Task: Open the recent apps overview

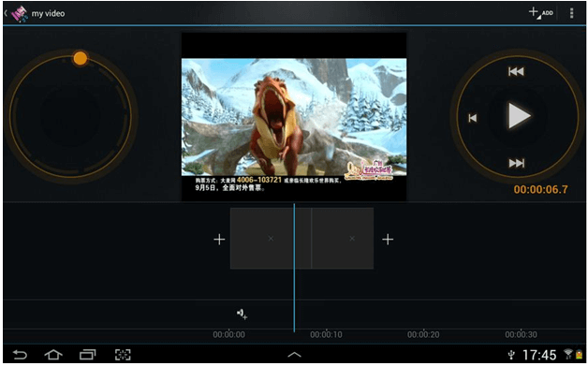Action: click(x=87, y=355)
